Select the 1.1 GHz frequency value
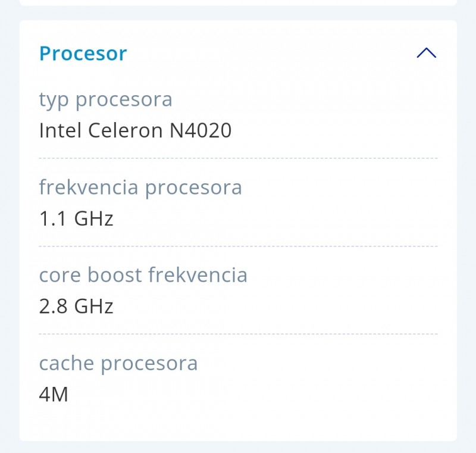476x453 pixels. 76,218
